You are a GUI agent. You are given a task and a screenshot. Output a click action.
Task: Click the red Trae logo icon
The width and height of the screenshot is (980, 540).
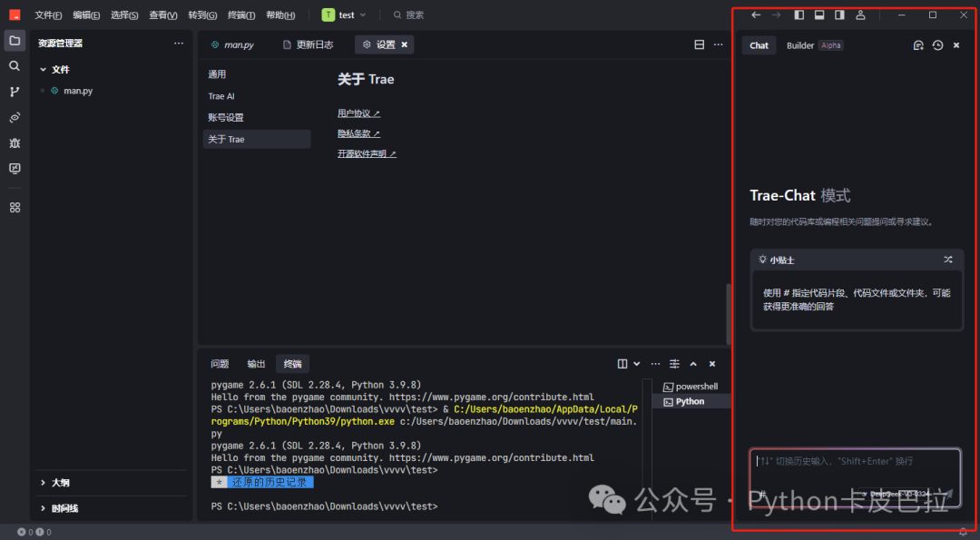click(15, 15)
